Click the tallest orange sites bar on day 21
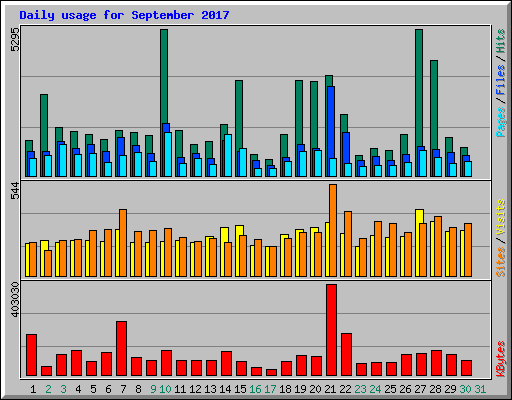Screen dimensions: 512x400 pos(333,230)
